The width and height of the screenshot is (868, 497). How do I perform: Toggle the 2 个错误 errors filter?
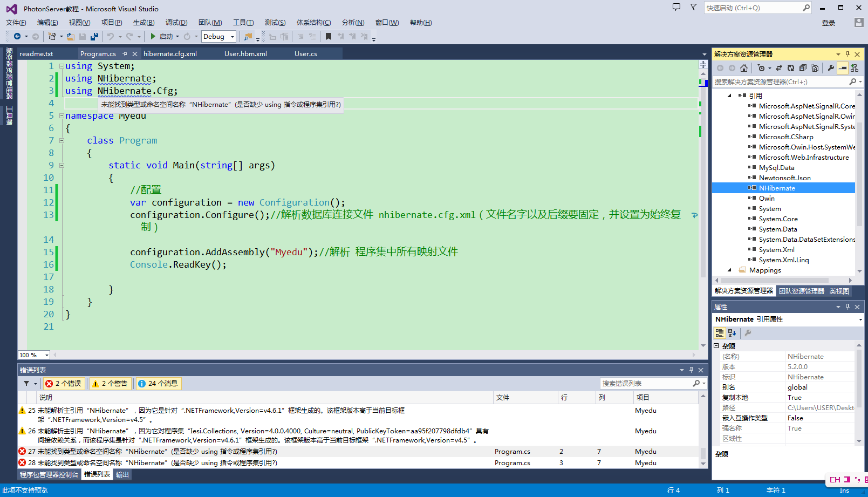[64, 384]
